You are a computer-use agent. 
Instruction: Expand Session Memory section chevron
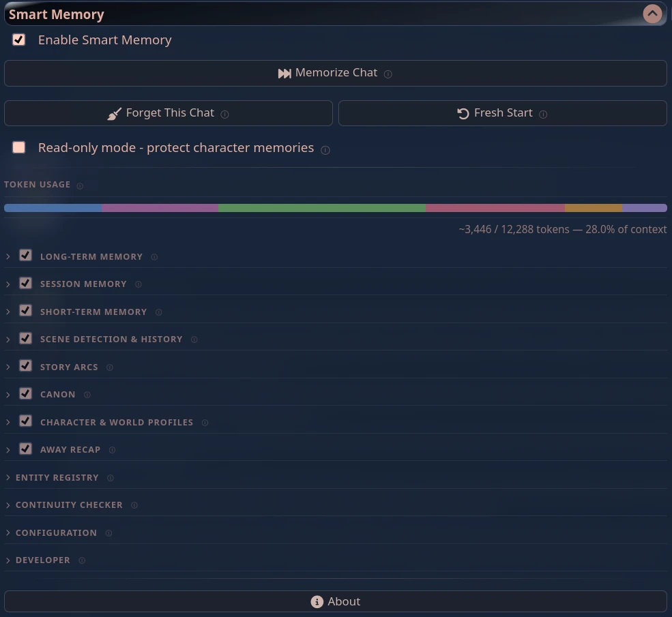8,284
